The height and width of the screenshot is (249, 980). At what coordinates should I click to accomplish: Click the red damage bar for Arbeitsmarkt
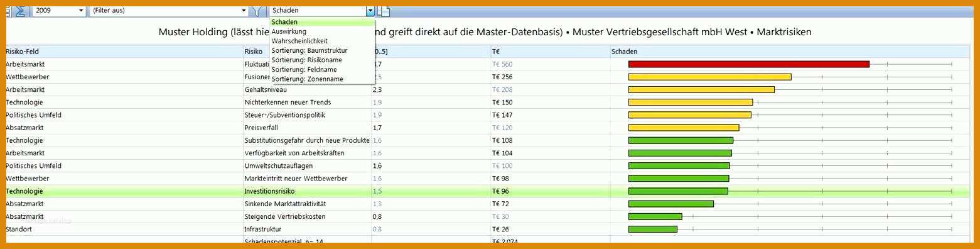tap(749, 64)
